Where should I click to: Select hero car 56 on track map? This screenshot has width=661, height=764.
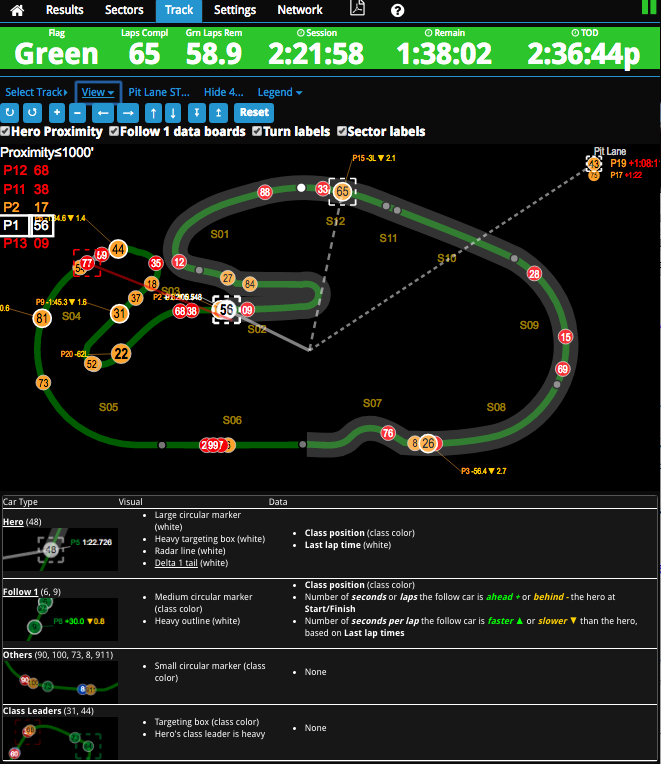coord(227,311)
